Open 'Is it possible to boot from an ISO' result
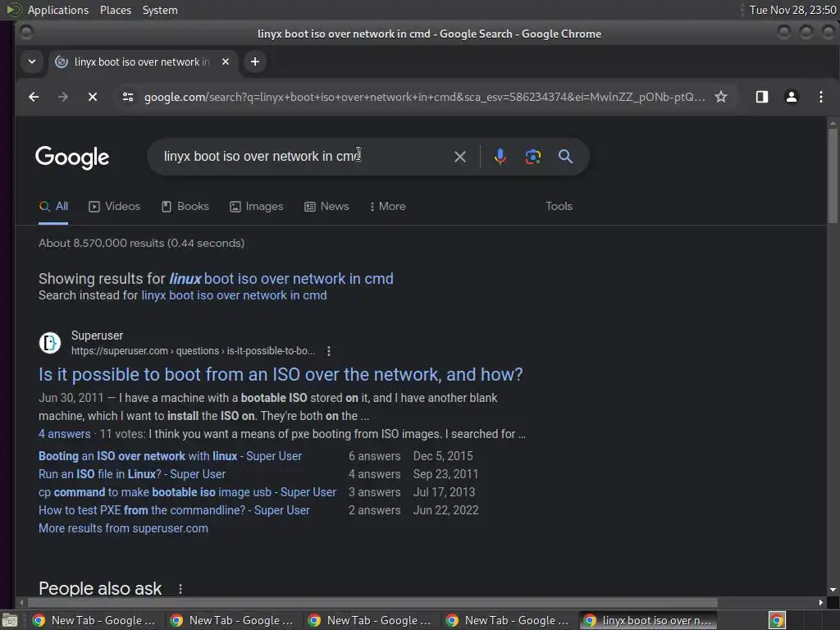 (281, 374)
